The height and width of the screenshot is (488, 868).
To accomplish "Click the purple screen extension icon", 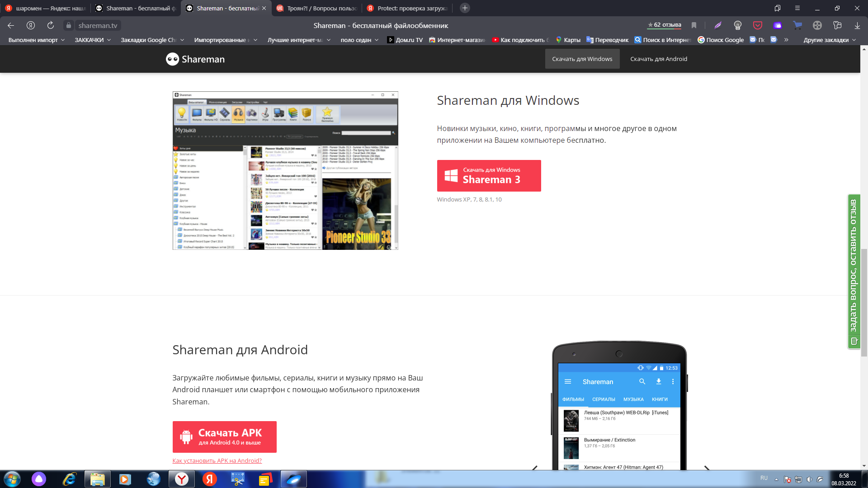I will click(x=778, y=26).
